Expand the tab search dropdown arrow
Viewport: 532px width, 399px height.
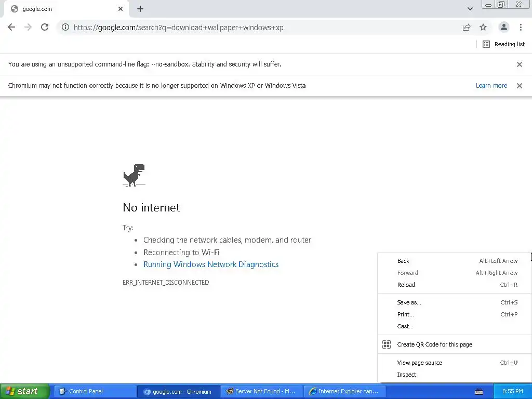470,9
